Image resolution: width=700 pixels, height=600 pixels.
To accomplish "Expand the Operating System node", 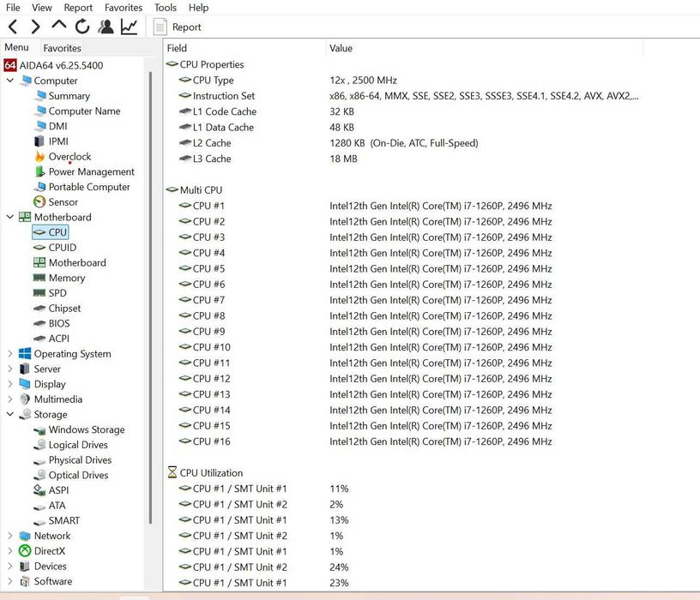I will click(x=9, y=353).
